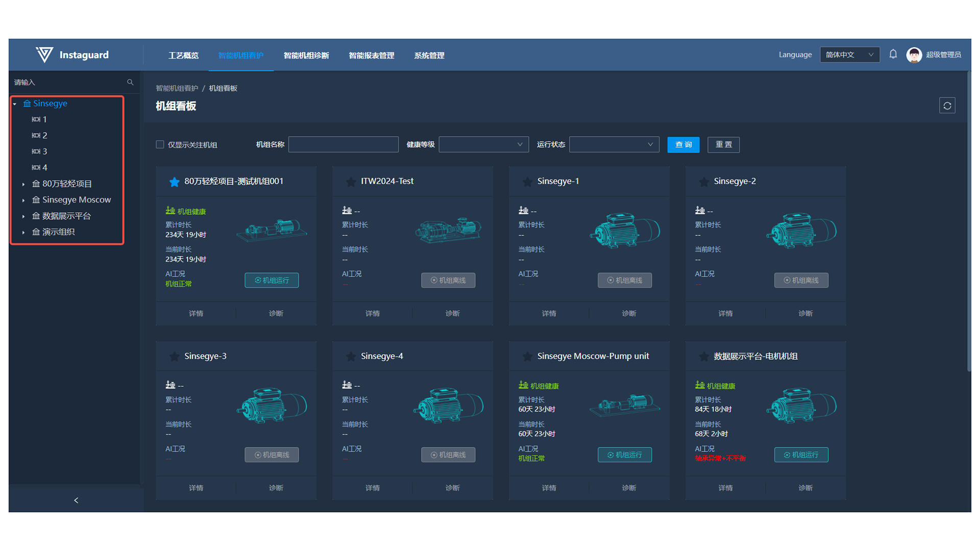Expand the 演示组织 tree node
Image resolution: width=980 pixels, height=551 pixels.
pos(23,232)
